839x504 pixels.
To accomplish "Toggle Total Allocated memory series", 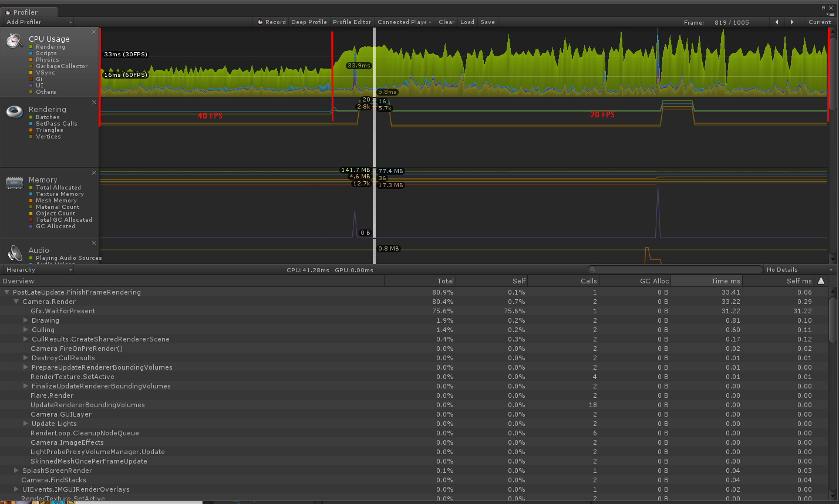I will (x=31, y=188).
